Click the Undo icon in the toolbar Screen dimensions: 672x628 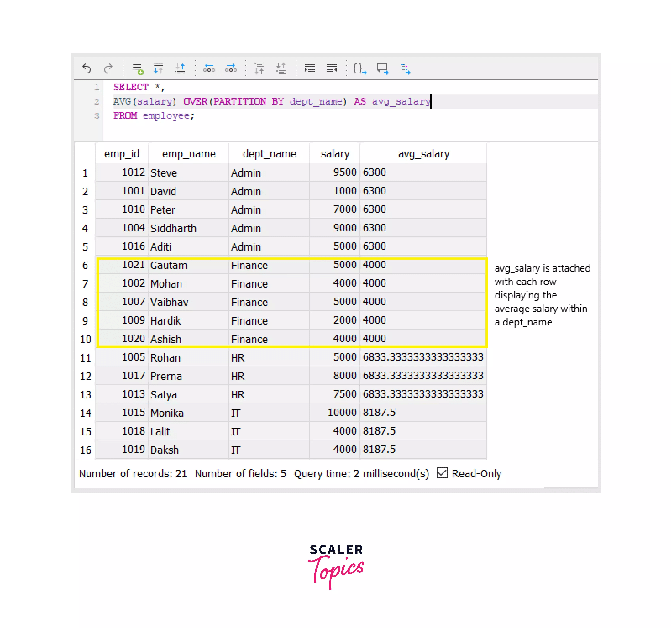[87, 69]
